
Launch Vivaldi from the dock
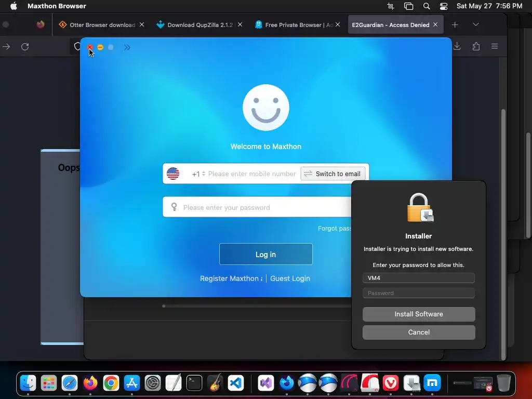coord(391,383)
